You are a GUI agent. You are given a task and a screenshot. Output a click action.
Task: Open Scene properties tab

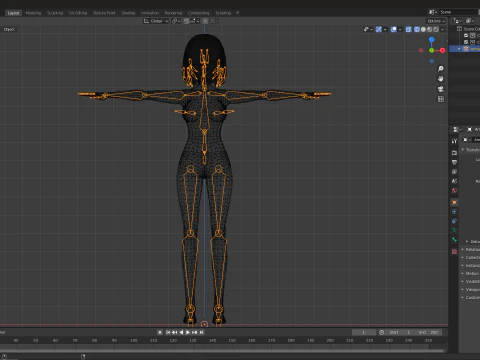(x=454, y=181)
